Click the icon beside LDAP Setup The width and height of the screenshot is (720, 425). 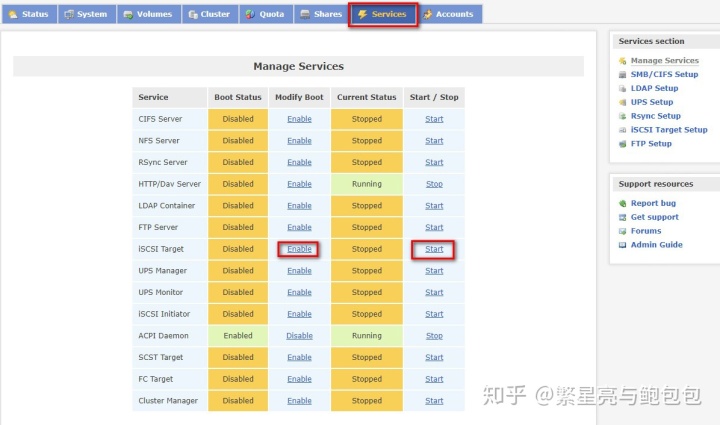tap(623, 89)
